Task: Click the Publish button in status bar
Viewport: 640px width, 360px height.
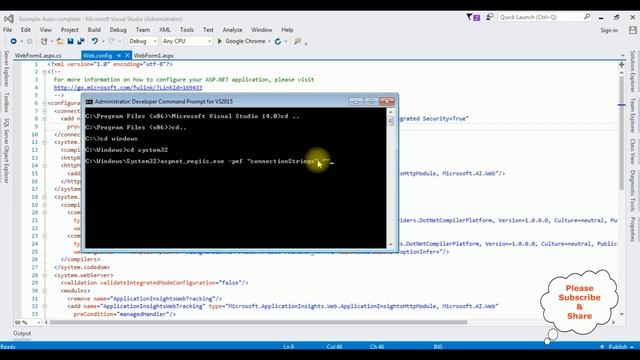Action: (x=618, y=347)
